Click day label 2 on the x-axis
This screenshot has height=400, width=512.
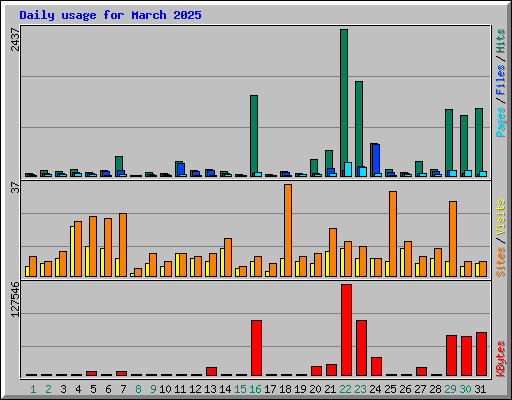pos(48,389)
